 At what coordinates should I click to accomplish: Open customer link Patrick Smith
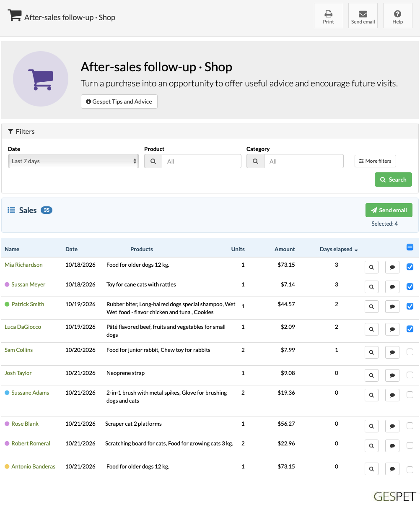point(28,304)
